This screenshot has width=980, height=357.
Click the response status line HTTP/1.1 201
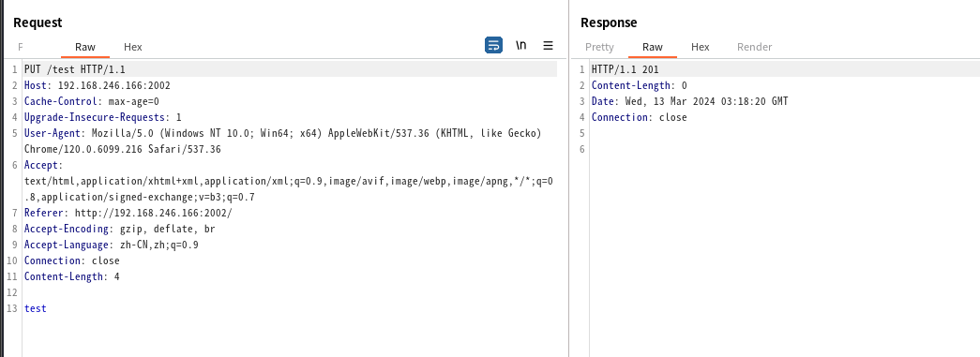(x=625, y=69)
